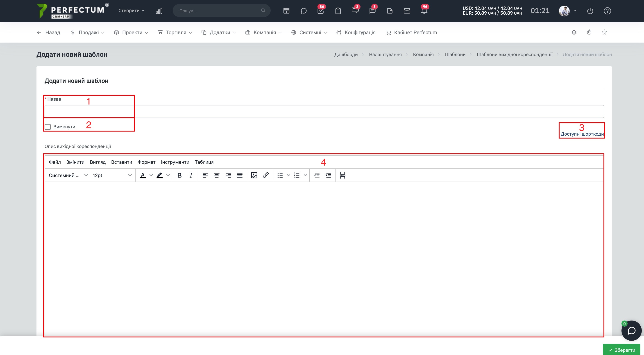Expand Проекти menu

click(x=131, y=32)
